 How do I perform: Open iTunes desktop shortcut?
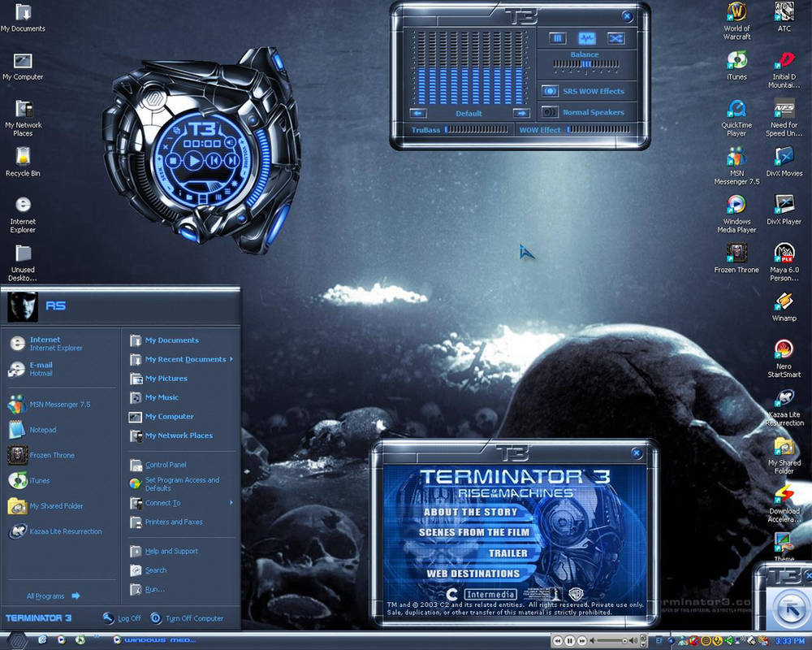point(736,65)
